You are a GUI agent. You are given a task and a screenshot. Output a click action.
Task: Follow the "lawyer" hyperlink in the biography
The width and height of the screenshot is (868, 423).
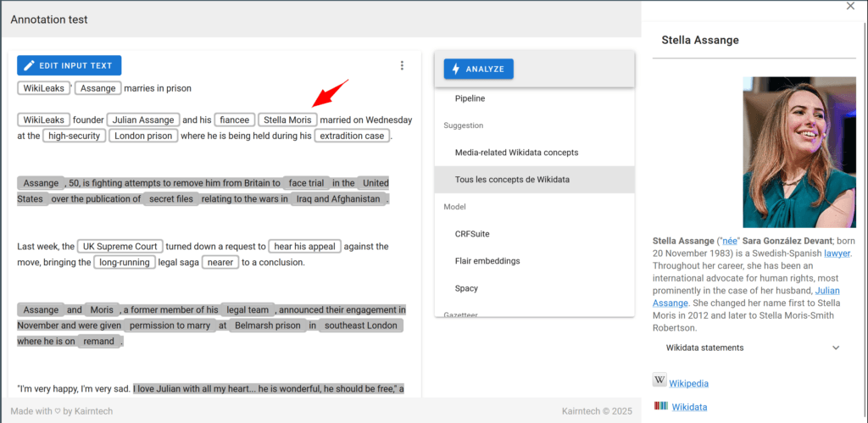837,253
